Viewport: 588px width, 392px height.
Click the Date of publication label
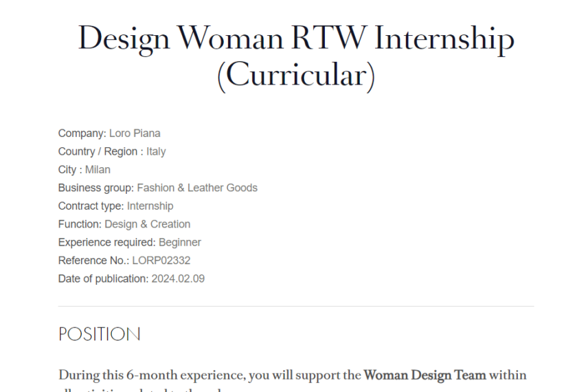click(x=104, y=279)
